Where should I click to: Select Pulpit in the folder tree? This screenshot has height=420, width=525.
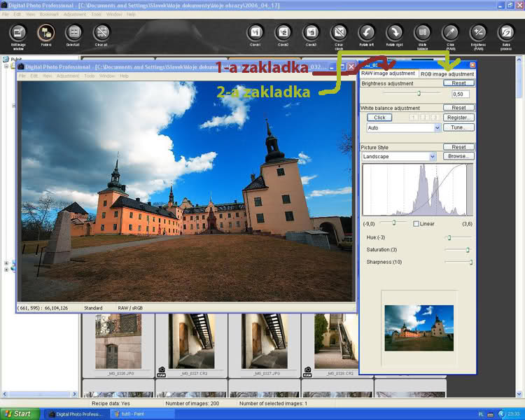pyautogui.click(x=16, y=59)
